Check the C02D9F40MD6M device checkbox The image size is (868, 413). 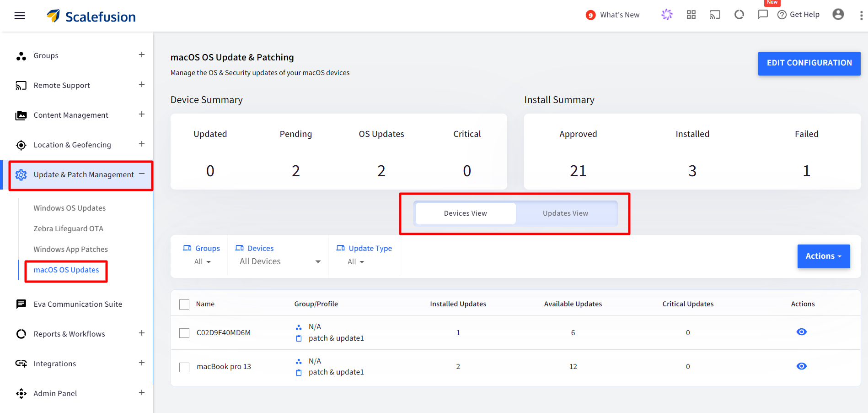(x=184, y=333)
